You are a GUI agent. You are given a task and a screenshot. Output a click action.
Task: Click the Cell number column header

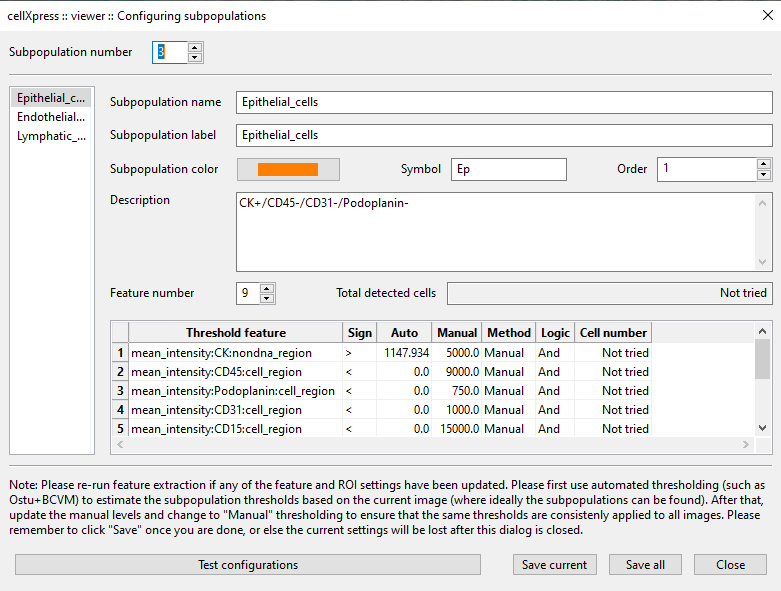pos(613,333)
